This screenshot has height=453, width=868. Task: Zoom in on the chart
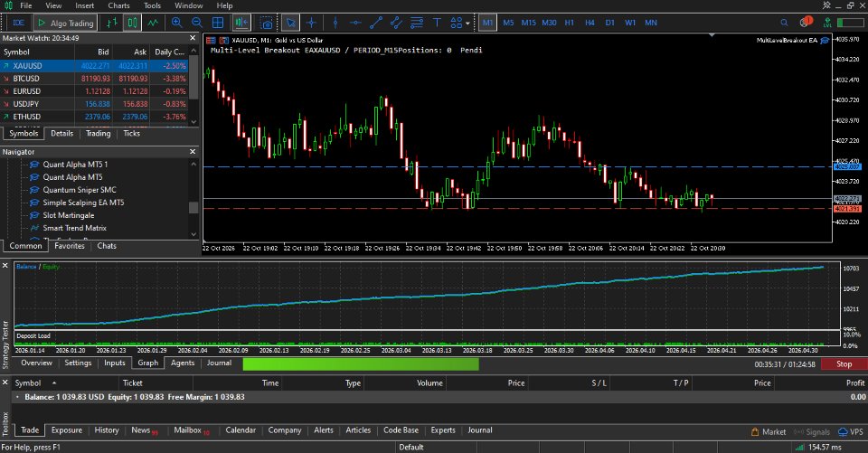[x=177, y=23]
